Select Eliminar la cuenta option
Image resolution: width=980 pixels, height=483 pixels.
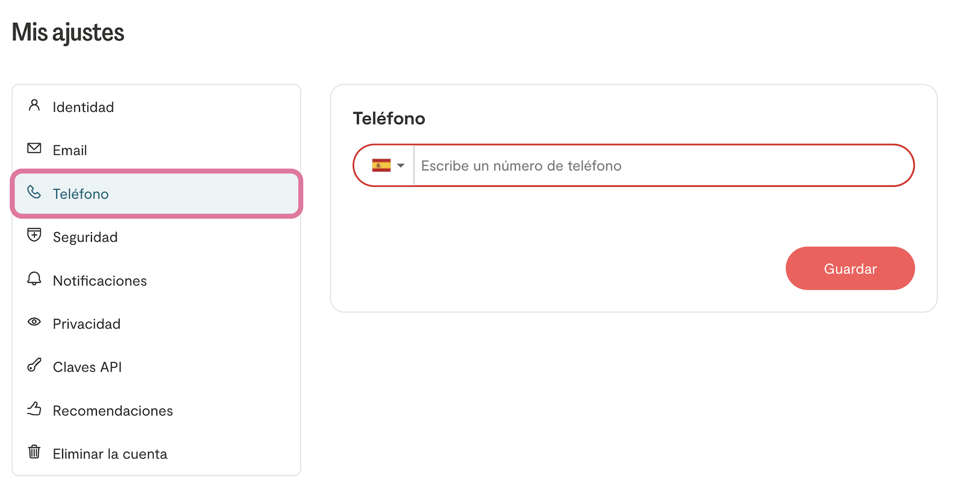(x=110, y=454)
